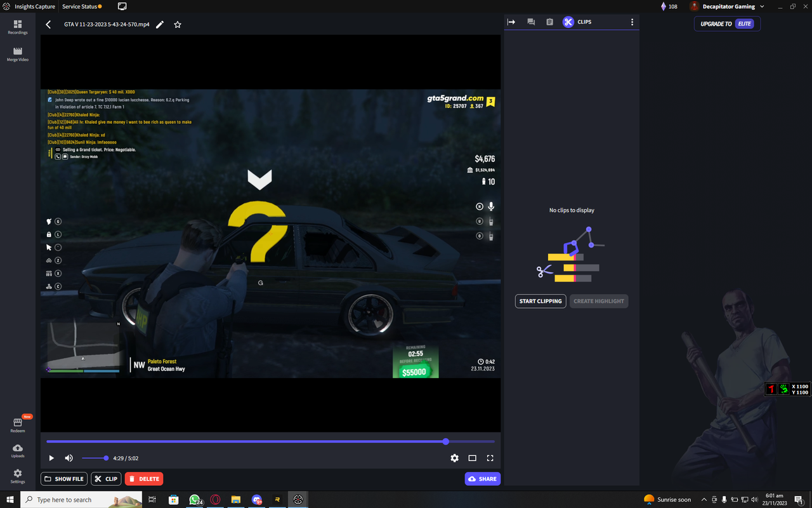Open system volume tray icon
Viewport: 812px width, 508px height.
pos(754,500)
